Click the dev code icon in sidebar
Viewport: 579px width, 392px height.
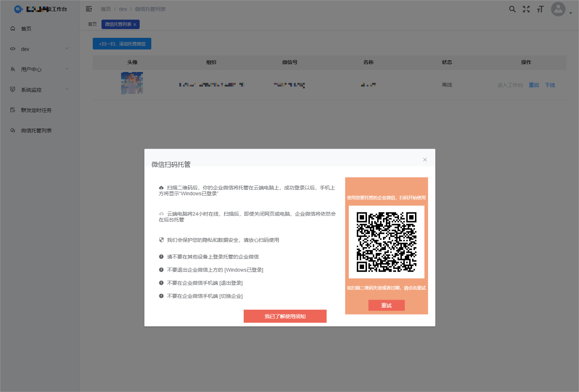tap(13, 49)
